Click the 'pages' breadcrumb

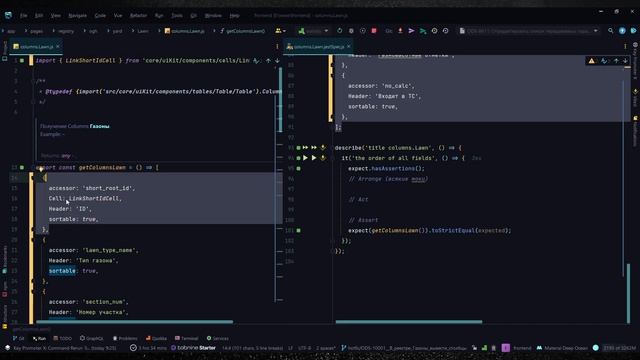(36, 31)
